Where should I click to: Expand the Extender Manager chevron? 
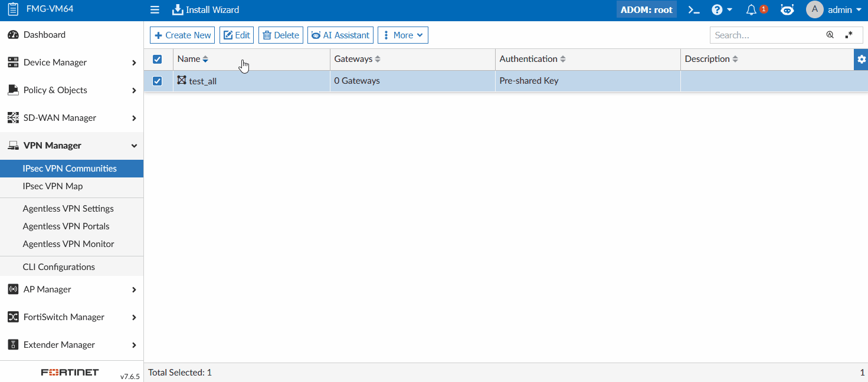[x=134, y=345]
